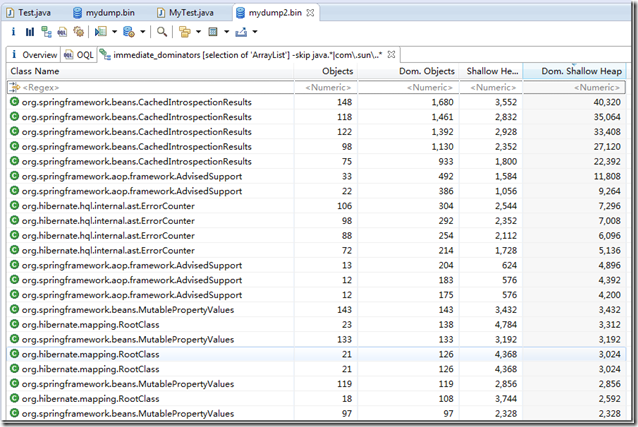
Task: Open the heap dump overview info icon
Action: (x=13, y=32)
